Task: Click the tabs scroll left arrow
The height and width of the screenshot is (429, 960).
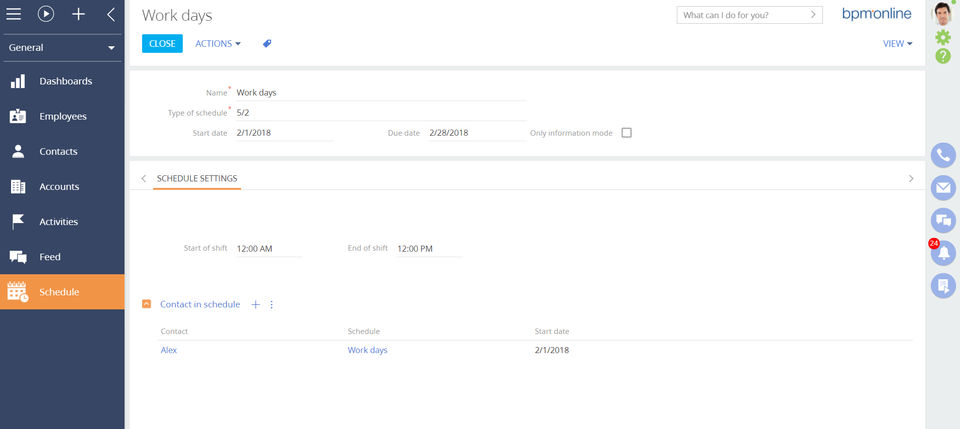Action: point(143,179)
